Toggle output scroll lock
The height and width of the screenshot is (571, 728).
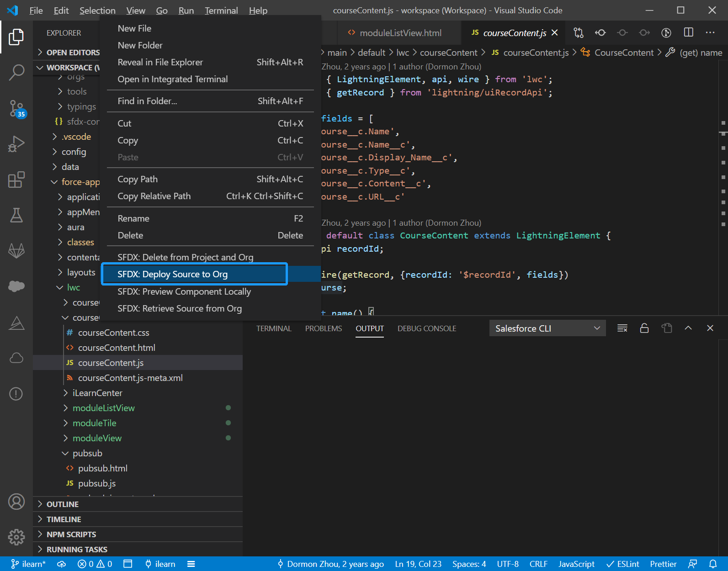click(644, 328)
